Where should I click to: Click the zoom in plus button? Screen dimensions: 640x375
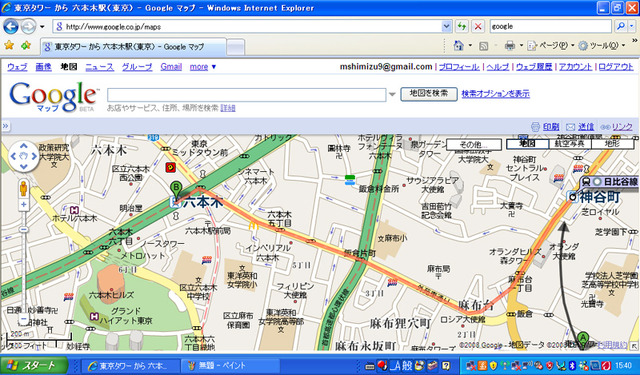(x=24, y=205)
